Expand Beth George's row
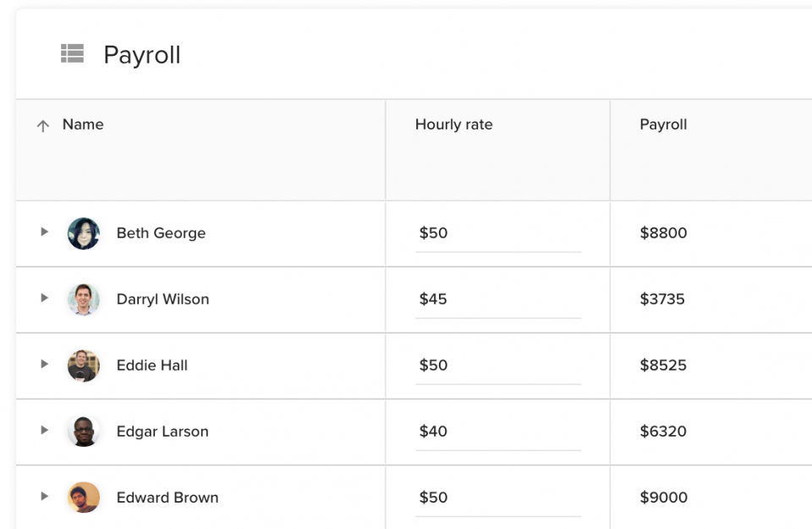This screenshot has height=529, width=812. pyautogui.click(x=44, y=232)
